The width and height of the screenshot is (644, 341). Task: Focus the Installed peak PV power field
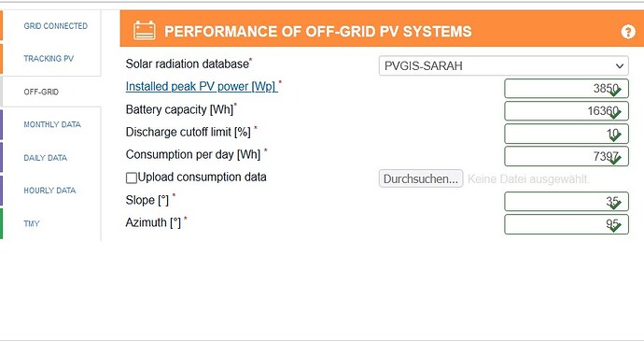pos(567,89)
